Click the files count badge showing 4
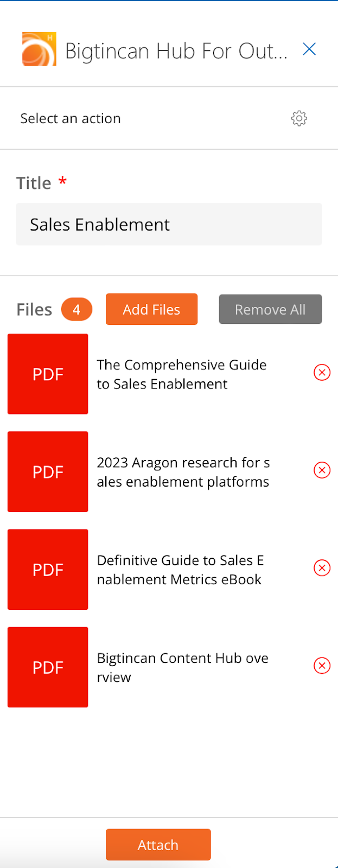The height and width of the screenshot is (868, 338). pyautogui.click(x=76, y=310)
